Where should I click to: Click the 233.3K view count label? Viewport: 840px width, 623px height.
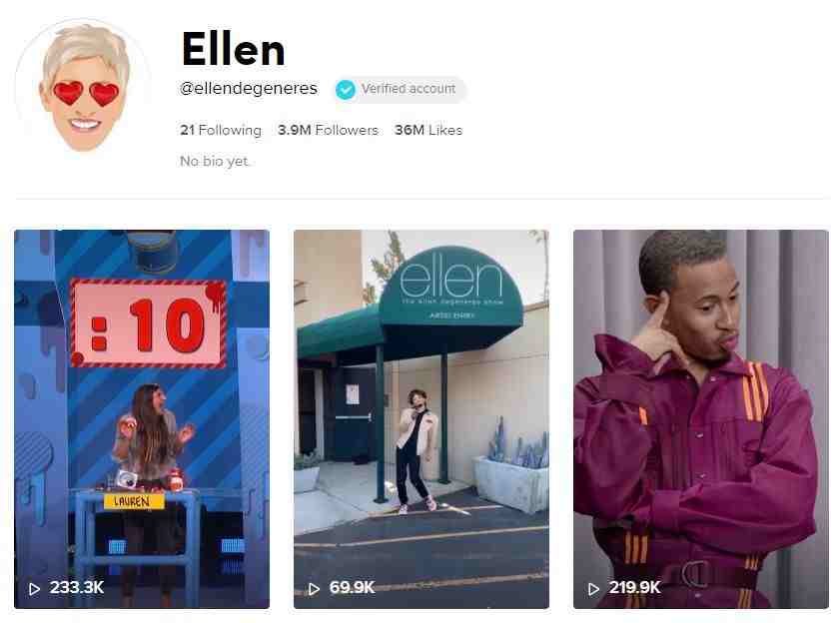pos(77,588)
